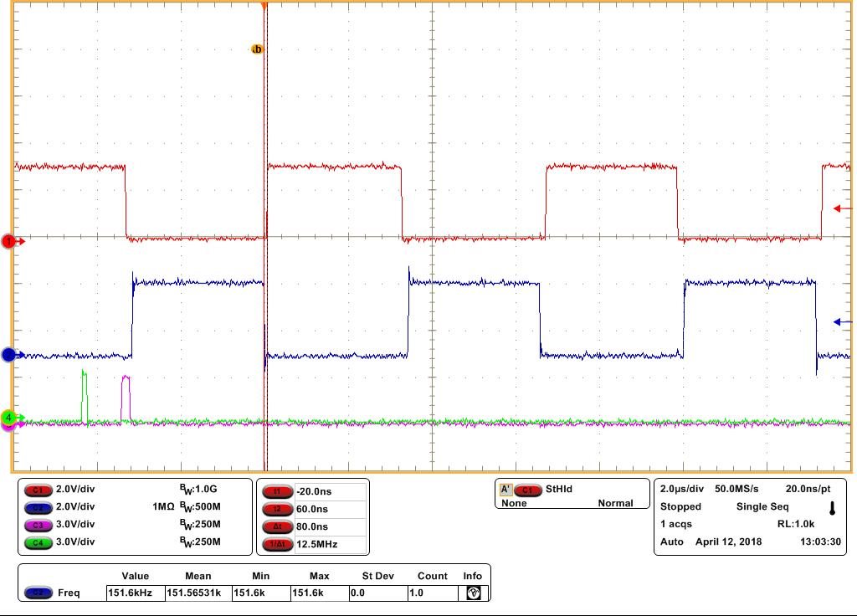Screen dimensions: 857x616
Task: Click the Δt cursor delta badge
Action: (277, 526)
